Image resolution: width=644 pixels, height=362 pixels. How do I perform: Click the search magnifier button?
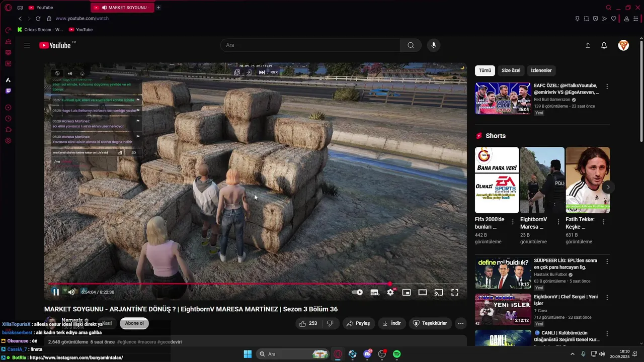click(x=411, y=45)
